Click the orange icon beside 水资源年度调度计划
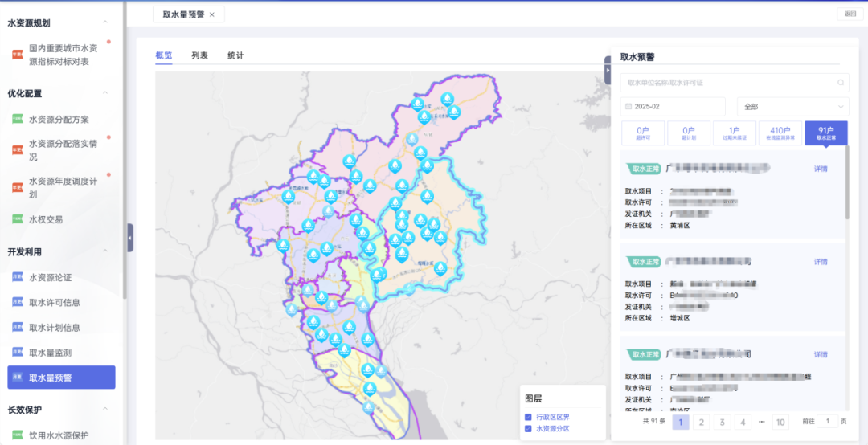Image resolution: width=868 pixels, height=445 pixels. click(18, 188)
